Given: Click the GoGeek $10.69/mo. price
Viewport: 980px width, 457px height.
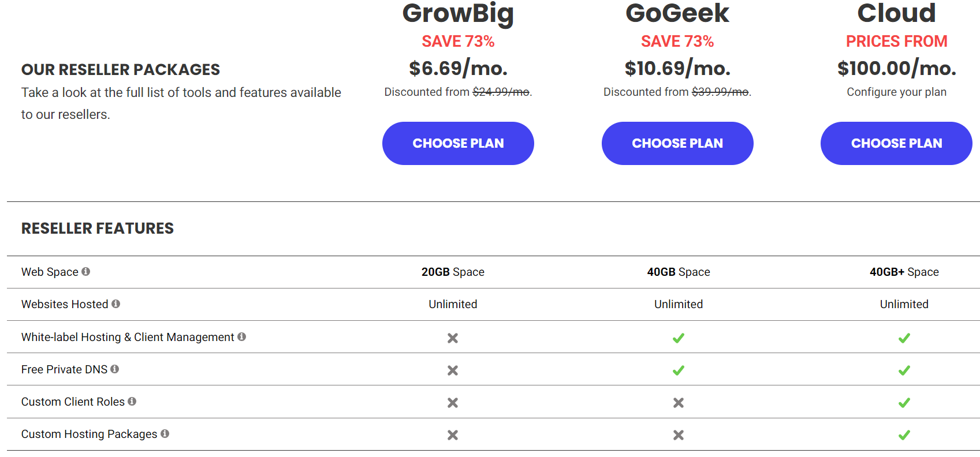Looking at the screenshot, I should click(x=677, y=68).
